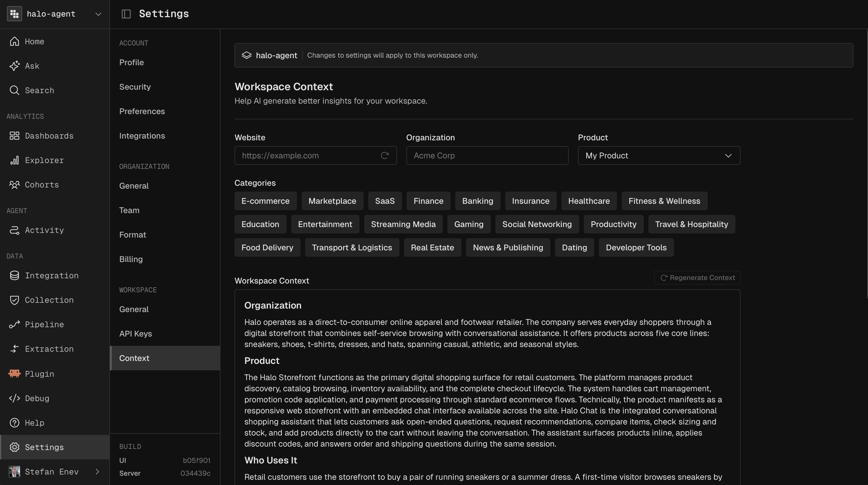Toggle the Insurance category chip
This screenshot has width=868, height=485.
(531, 201)
